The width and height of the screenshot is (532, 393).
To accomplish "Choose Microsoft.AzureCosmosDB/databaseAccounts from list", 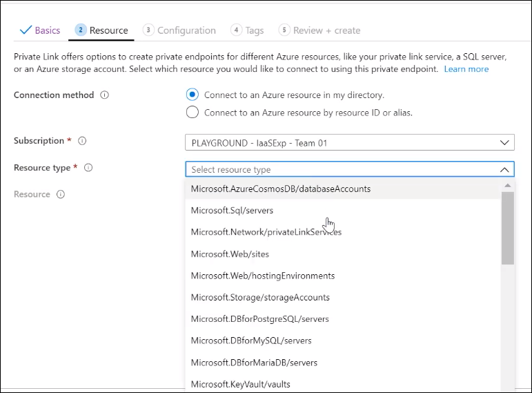I will point(281,189).
